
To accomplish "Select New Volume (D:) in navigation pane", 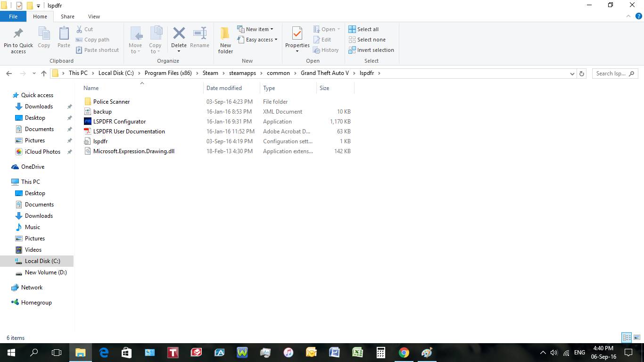I will [x=46, y=272].
